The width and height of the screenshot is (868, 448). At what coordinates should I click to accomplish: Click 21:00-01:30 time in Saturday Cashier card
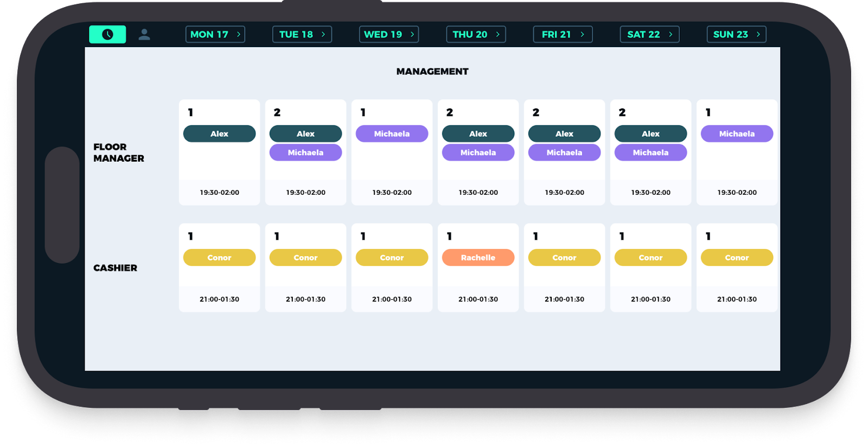click(650, 299)
